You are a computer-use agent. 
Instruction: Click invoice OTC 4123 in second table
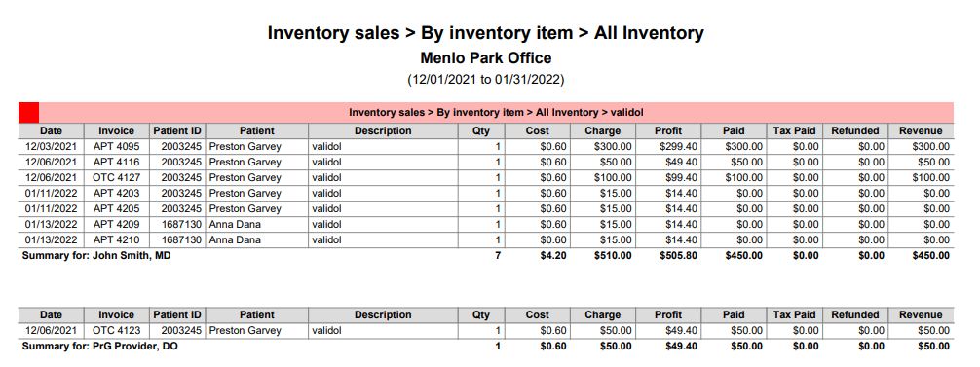(x=117, y=331)
